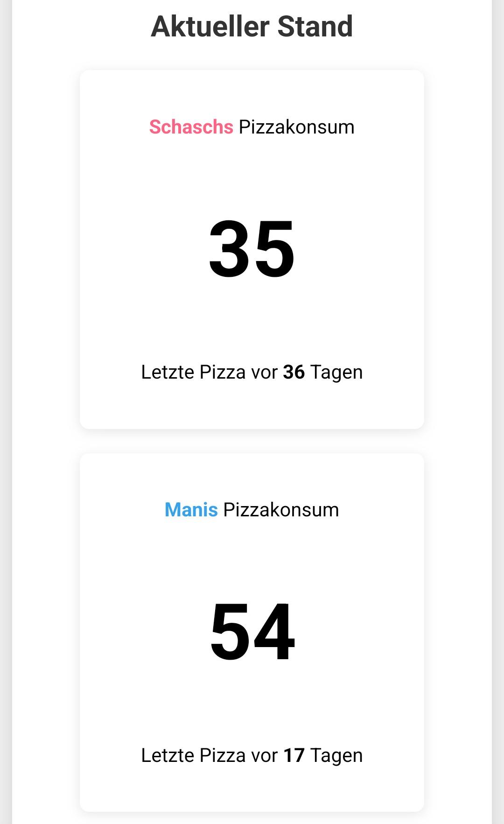
Task: Click "Letzte" in Schaschs' card
Action: [x=168, y=373]
